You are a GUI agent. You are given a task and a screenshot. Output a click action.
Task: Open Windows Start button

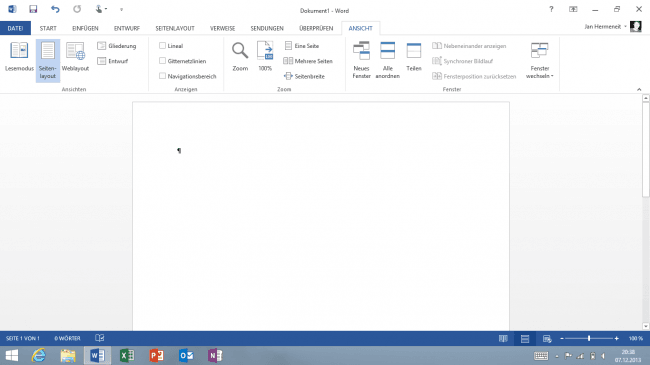(x=12, y=355)
